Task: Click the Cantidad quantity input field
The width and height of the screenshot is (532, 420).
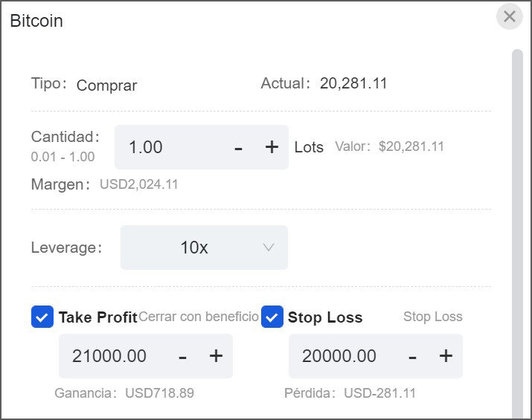Action: point(167,147)
